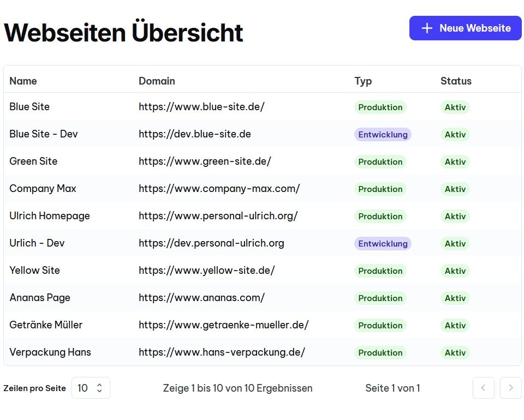Open the link https://www.blue-site.de/
The width and height of the screenshot is (524, 420).
click(x=202, y=107)
